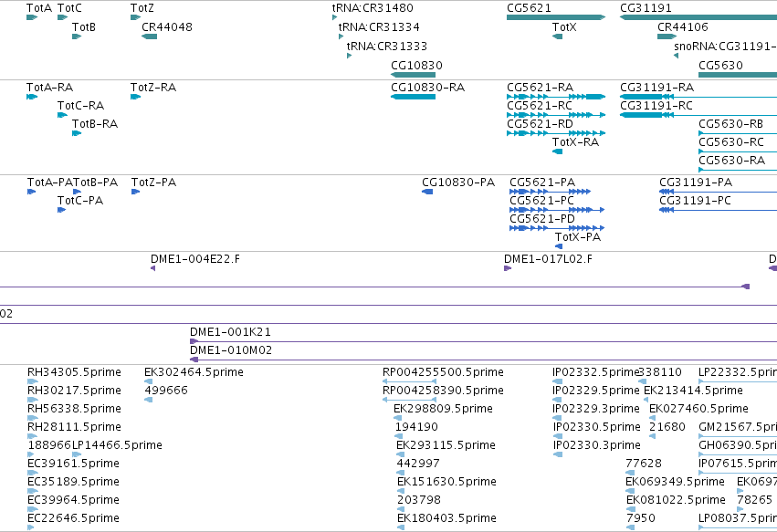Click EST RH34305.5prime
This screenshot has width=777, height=532.
[x=33, y=381]
